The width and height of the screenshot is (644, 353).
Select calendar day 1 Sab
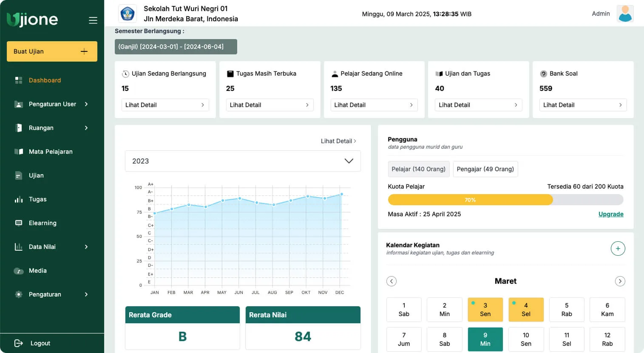404,310
